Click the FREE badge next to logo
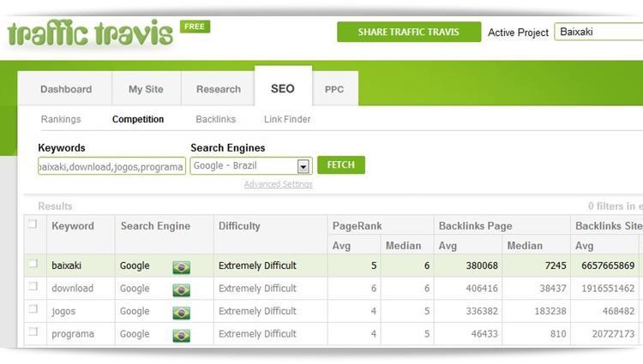The height and width of the screenshot is (364, 643). [195, 27]
